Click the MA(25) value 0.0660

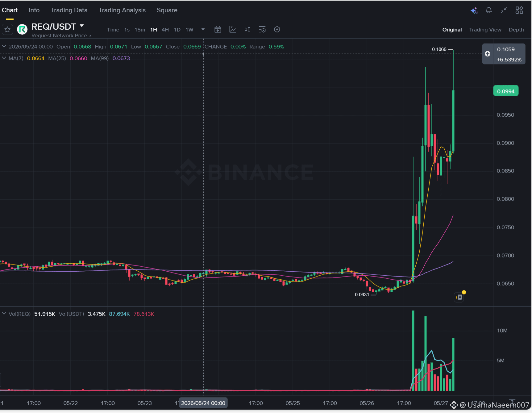coord(78,58)
